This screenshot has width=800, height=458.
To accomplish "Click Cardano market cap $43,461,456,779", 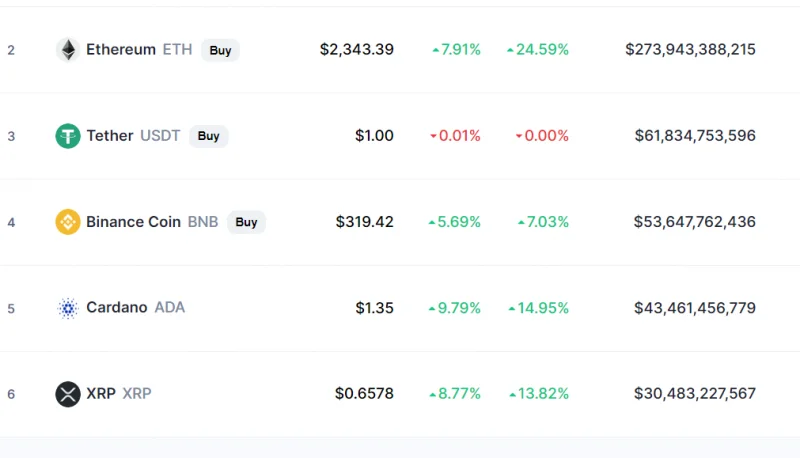I will [x=694, y=308].
